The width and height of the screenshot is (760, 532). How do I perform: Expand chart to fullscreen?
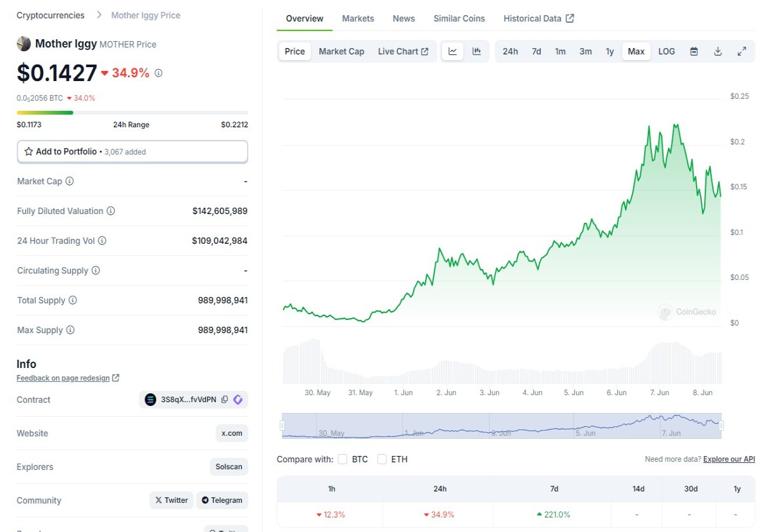point(742,51)
